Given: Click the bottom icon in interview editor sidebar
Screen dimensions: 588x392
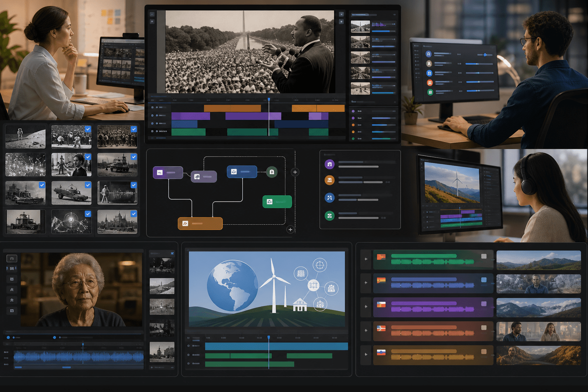Looking at the screenshot, I should pos(12,310).
